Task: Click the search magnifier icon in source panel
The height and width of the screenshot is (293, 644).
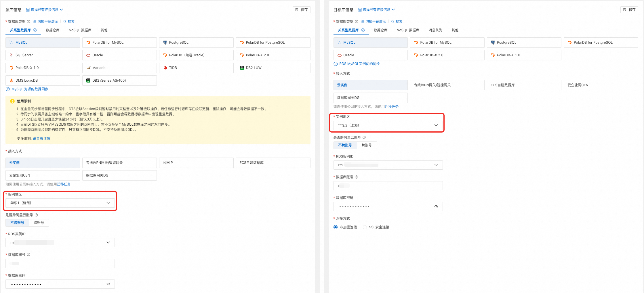Action: pos(65,22)
